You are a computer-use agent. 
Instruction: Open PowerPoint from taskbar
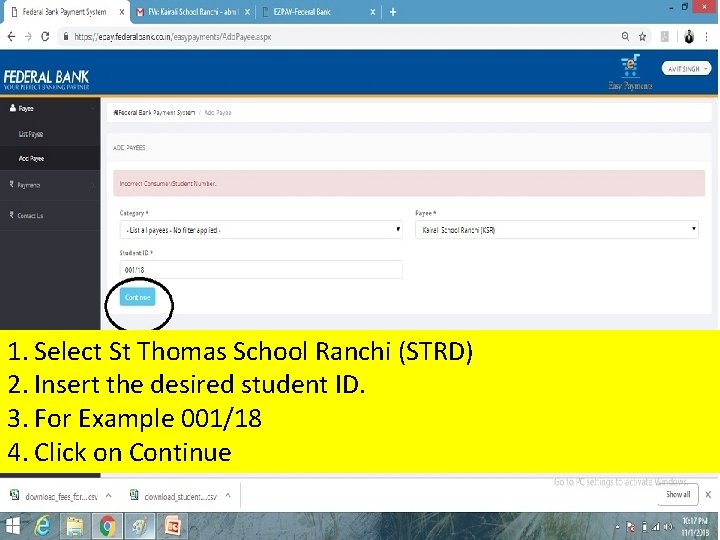(172, 526)
